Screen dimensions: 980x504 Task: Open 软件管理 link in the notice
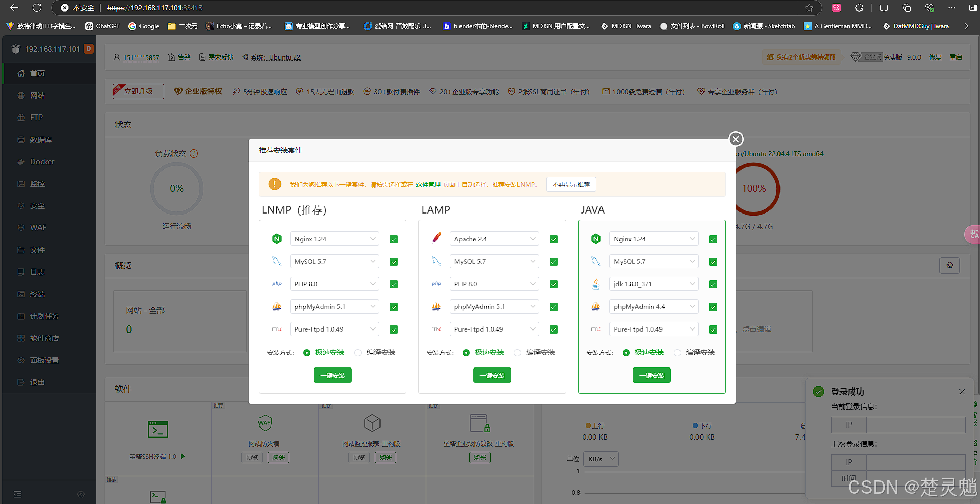[428, 184]
